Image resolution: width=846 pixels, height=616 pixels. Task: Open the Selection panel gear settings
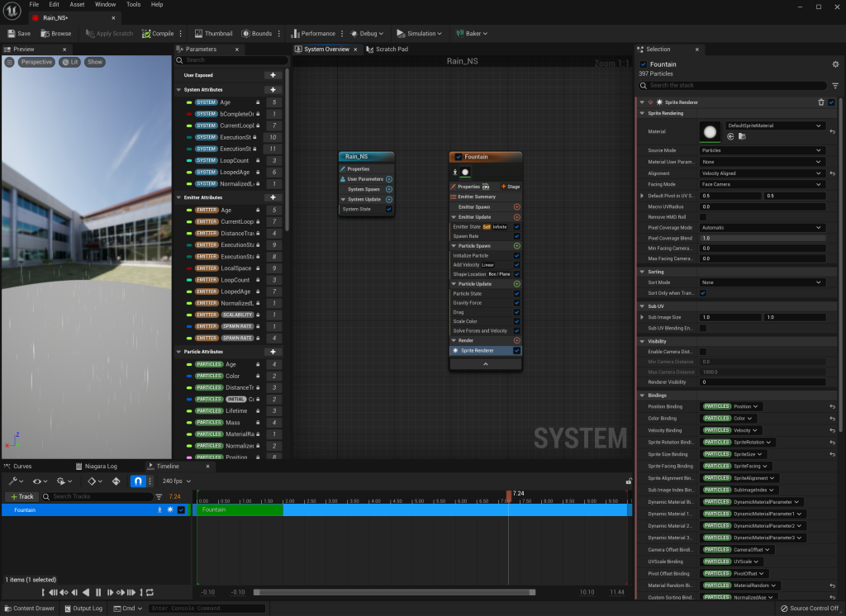point(836,64)
